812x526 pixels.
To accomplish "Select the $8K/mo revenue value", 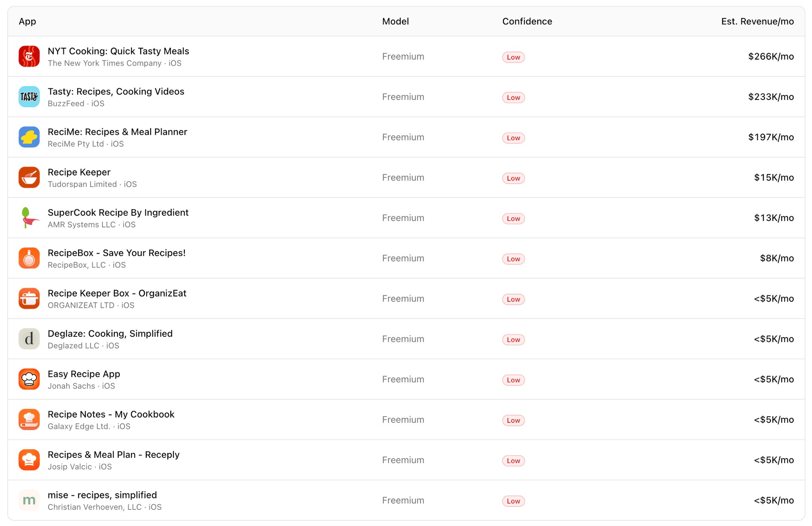I will tap(777, 258).
